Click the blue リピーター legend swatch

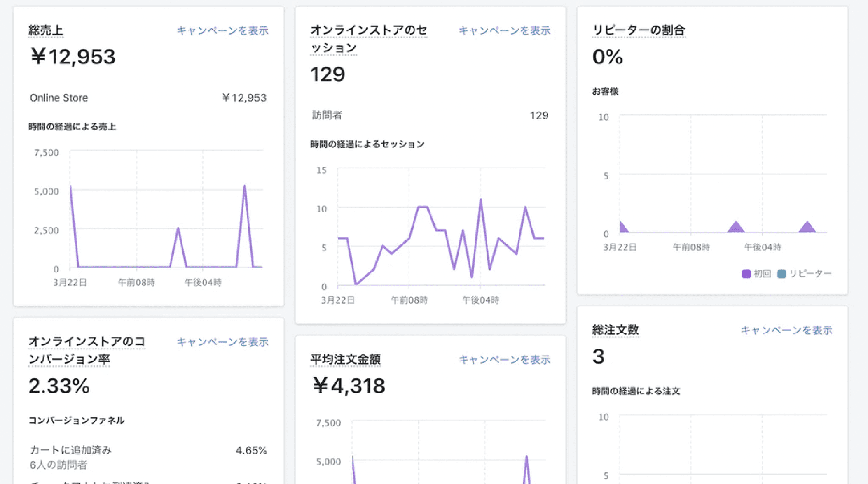pyautogui.click(x=781, y=274)
